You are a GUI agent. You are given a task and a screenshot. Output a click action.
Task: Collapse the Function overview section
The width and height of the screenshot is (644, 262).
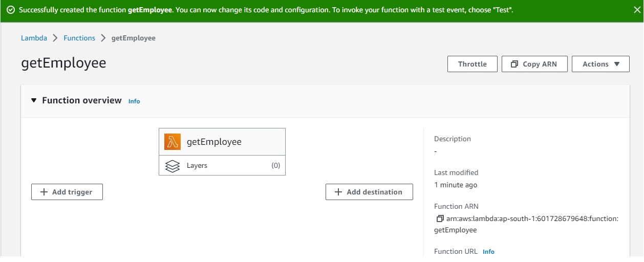(34, 100)
